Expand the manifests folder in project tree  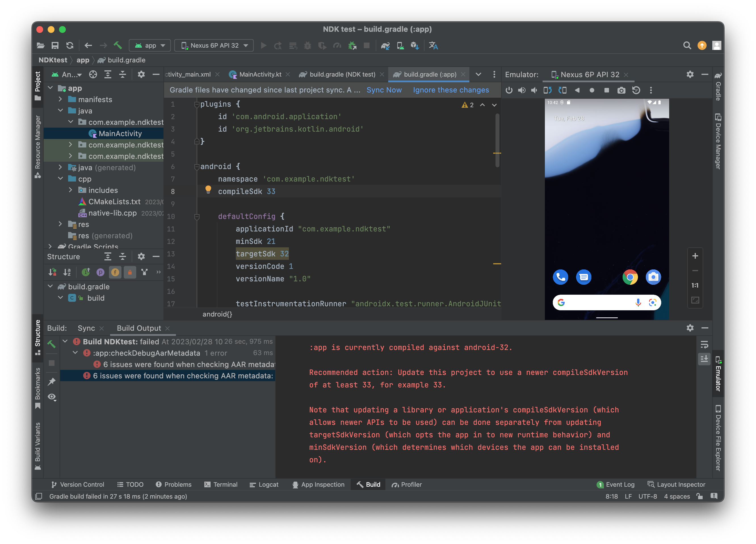[x=60, y=99]
